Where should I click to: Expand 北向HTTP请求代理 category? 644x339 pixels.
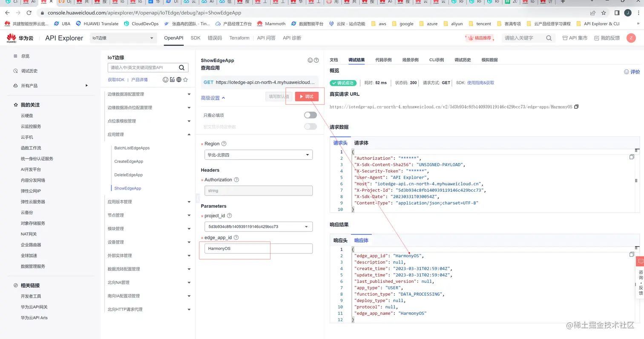point(149,309)
